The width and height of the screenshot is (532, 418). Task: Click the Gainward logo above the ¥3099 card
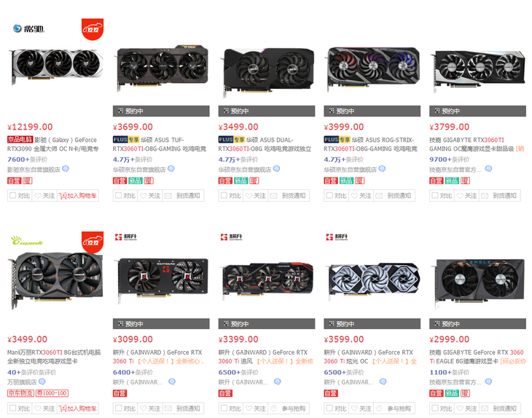click(x=126, y=237)
